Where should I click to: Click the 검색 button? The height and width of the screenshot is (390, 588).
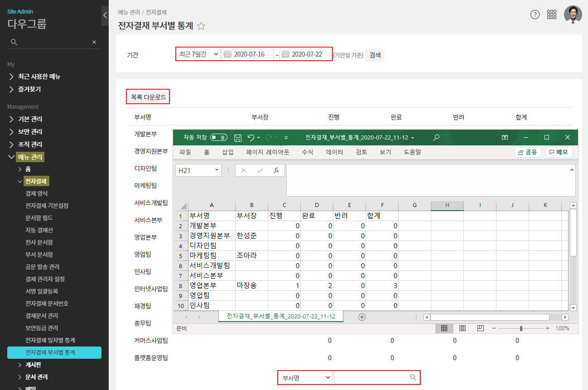coord(375,55)
